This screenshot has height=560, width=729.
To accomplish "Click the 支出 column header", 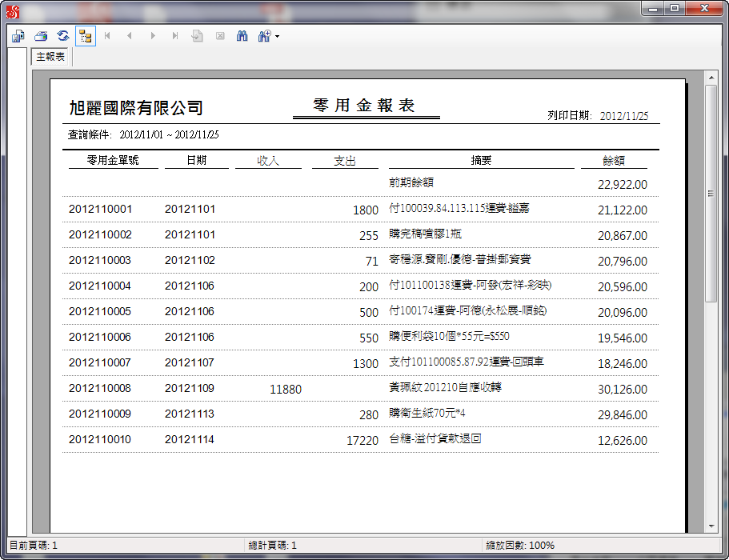I will point(345,161).
